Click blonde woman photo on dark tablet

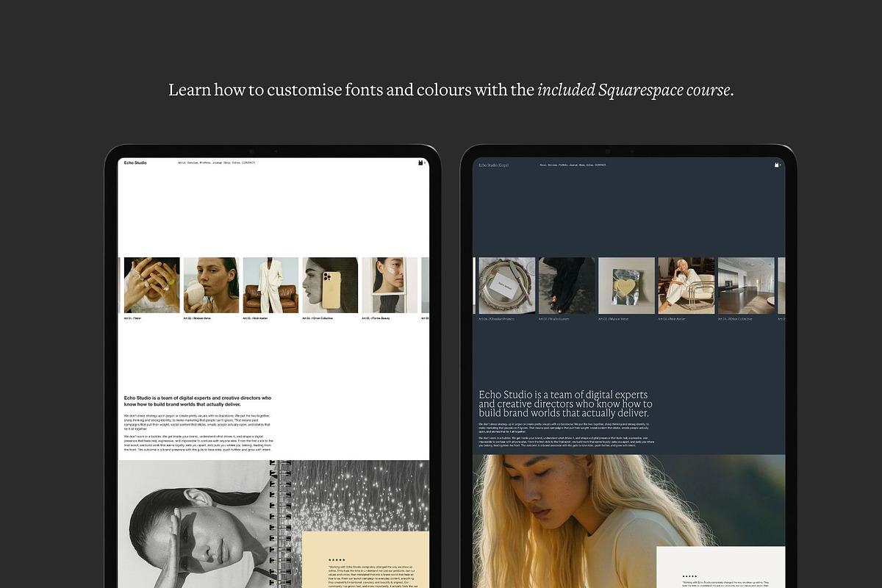coord(628,521)
